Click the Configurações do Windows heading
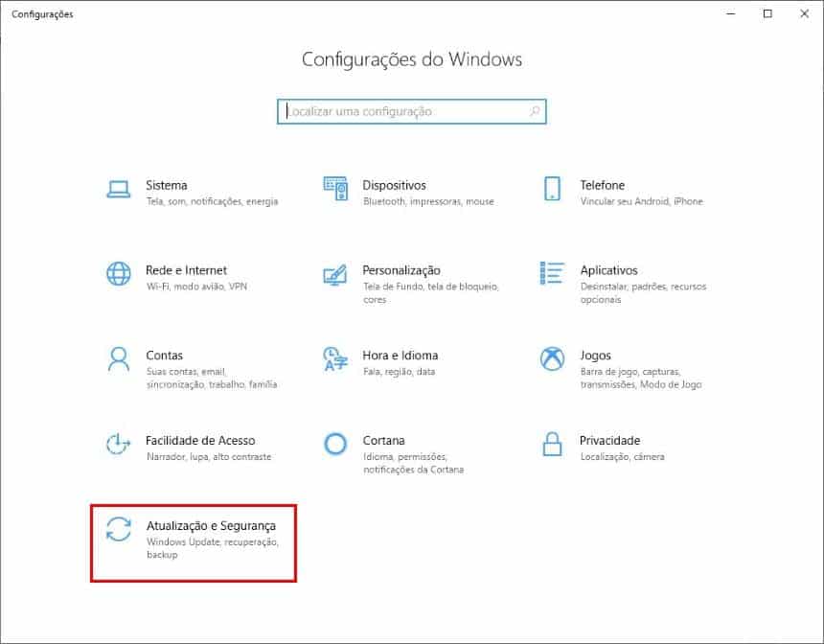Viewport: 824px width, 644px height. click(412, 59)
